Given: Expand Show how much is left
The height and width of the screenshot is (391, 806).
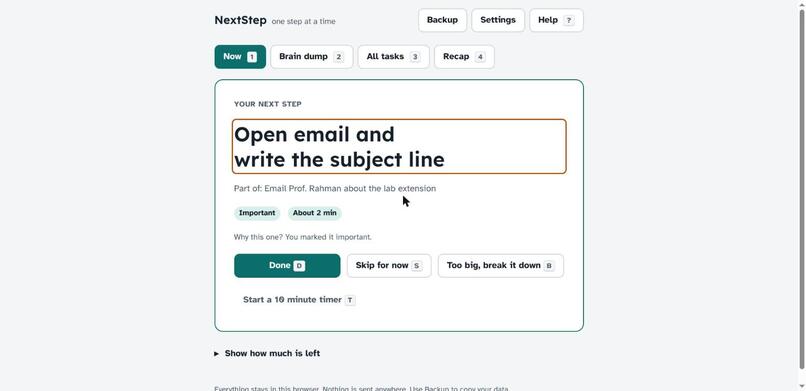Looking at the screenshot, I should pyautogui.click(x=267, y=353).
